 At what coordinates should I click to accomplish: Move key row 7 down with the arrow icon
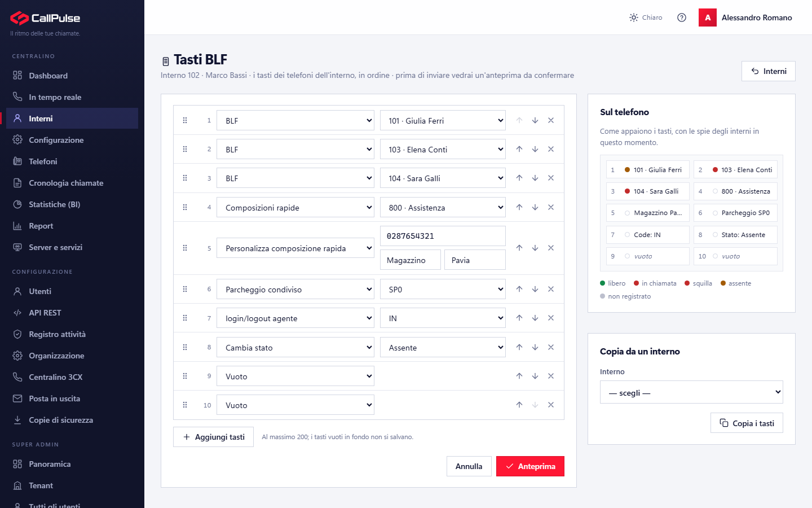pyautogui.click(x=535, y=318)
